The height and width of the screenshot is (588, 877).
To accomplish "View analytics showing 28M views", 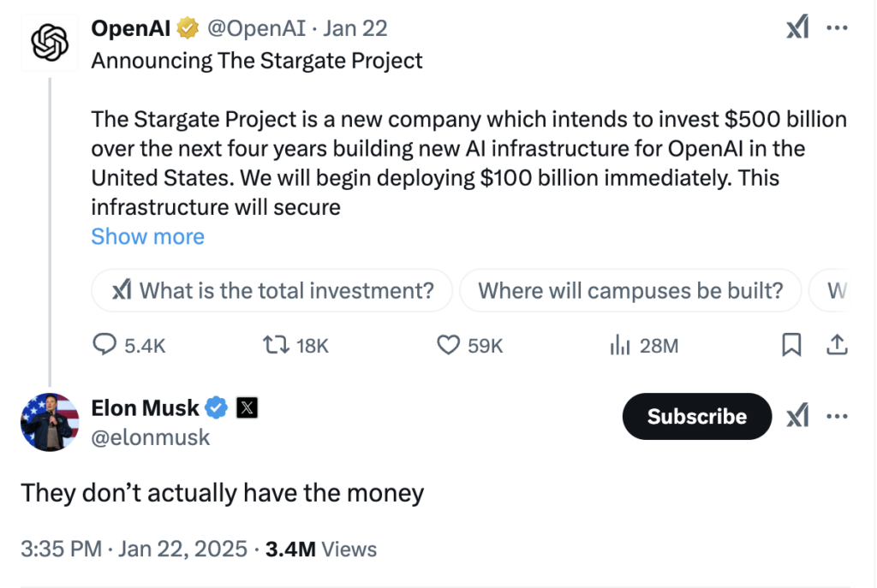I will (620, 345).
